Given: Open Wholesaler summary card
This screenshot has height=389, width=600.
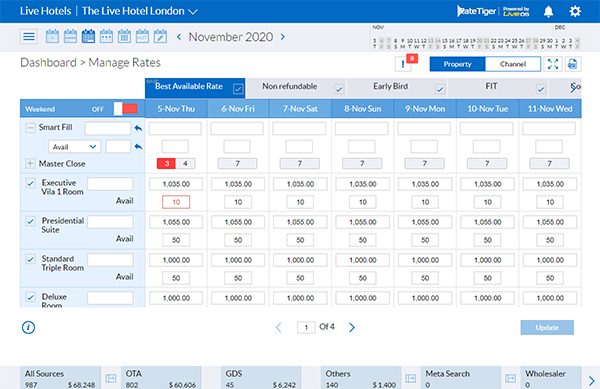Looking at the screenshot, I should pyautogui.click(x=551, y=378).
